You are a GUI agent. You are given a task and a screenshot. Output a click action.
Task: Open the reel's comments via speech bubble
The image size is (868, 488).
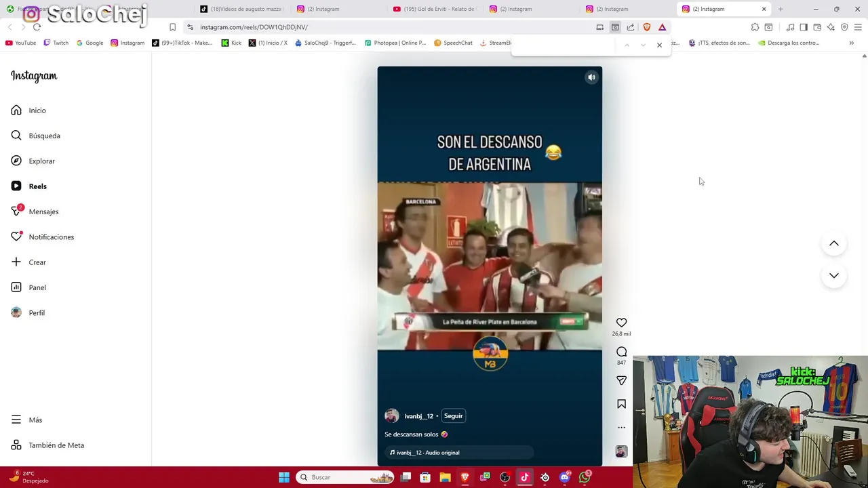621,352
